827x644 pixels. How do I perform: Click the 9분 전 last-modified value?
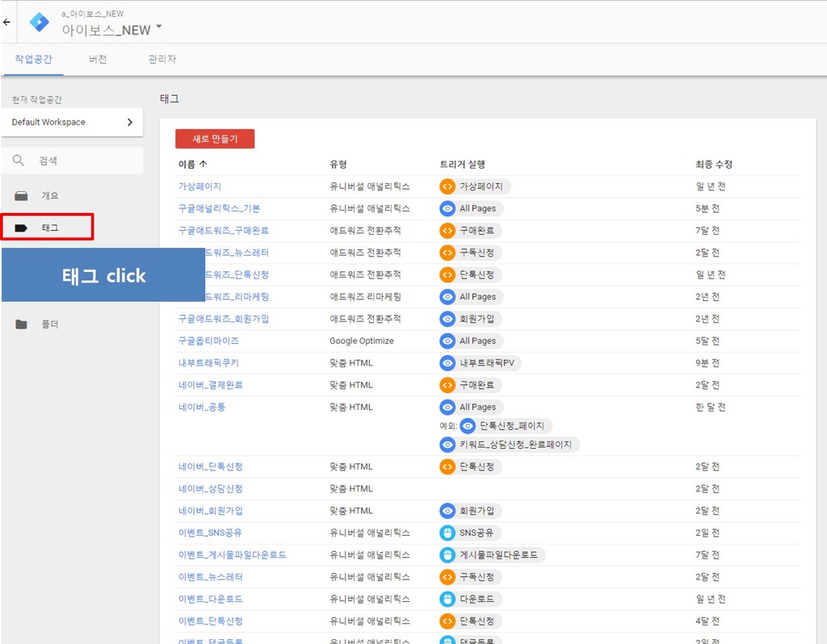tap(707, 363)
